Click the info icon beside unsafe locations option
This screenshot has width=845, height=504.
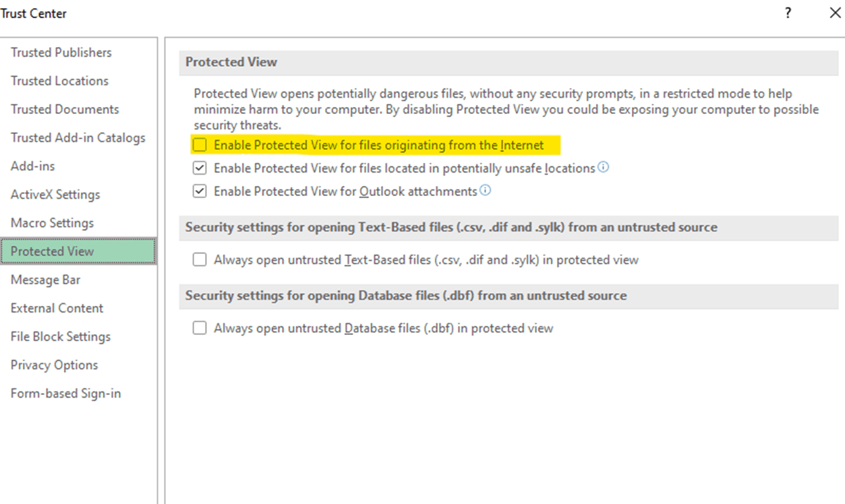pyautogui.click(x=604, y=167)
